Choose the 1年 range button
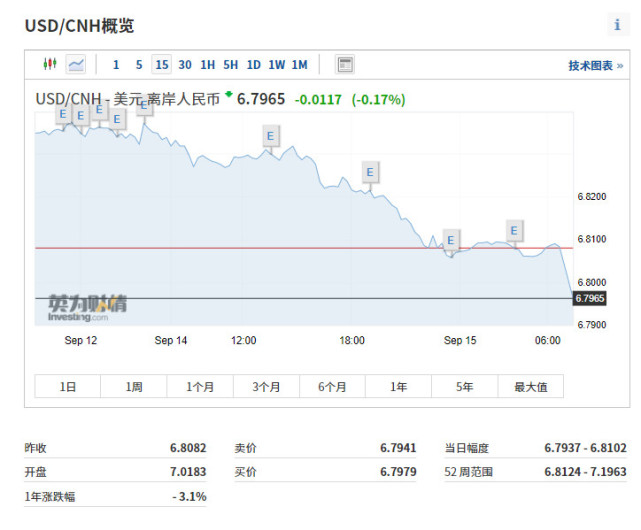Image resolution: width=641 pixels, height=530 pixels. click(x=398, y=387)
